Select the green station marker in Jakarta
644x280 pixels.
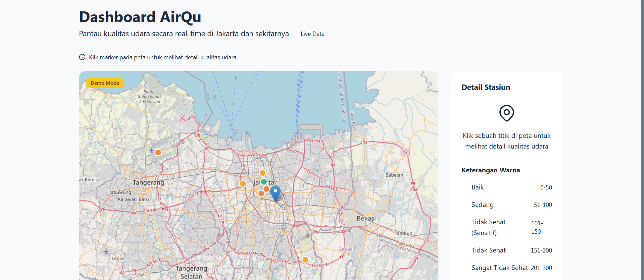point(264,182)
